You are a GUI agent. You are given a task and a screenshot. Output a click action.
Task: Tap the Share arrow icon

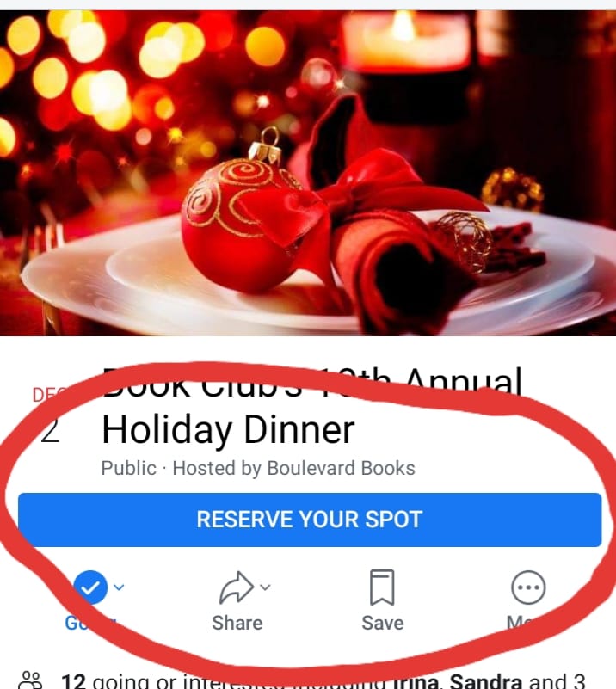coord(237,587)
